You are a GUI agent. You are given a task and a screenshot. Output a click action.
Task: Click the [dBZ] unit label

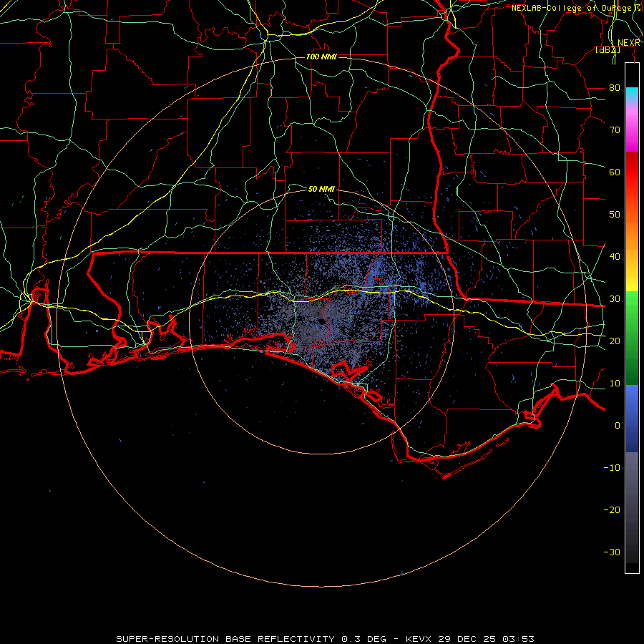[608, 49]
